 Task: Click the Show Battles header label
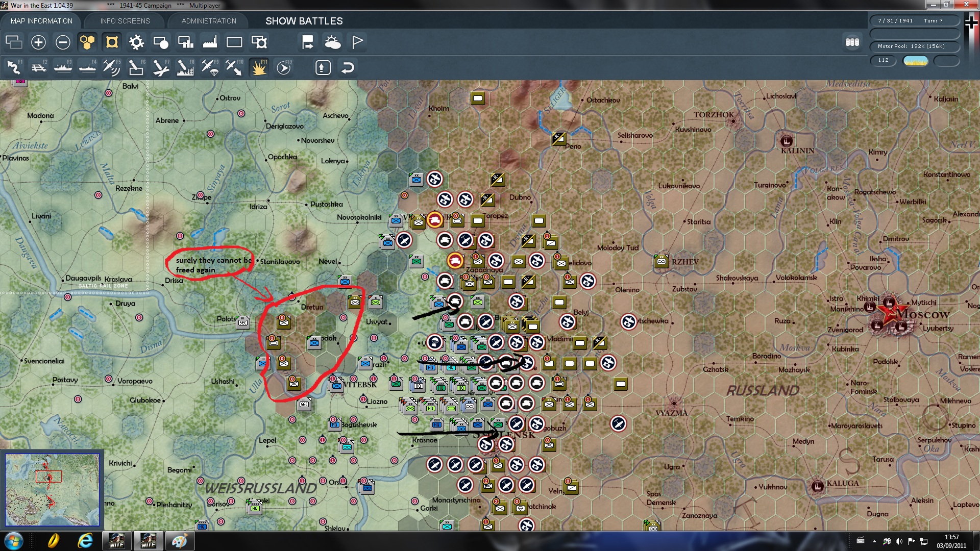304,21
